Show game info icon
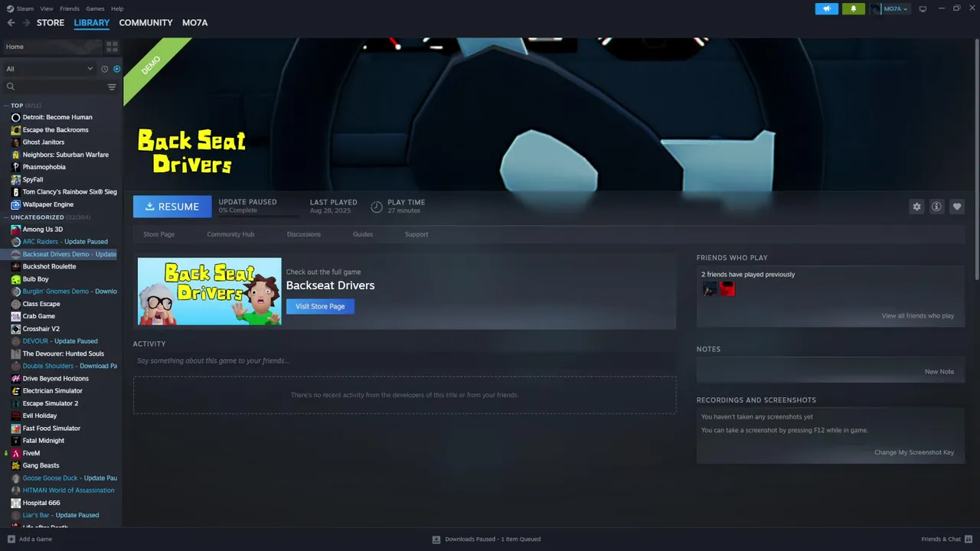This screenshot has width=980, height=551. point(936,207)
